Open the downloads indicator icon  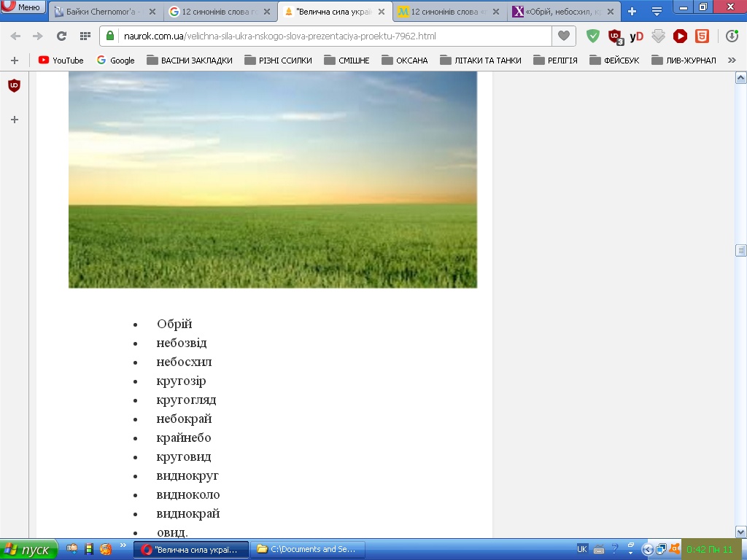732,36
